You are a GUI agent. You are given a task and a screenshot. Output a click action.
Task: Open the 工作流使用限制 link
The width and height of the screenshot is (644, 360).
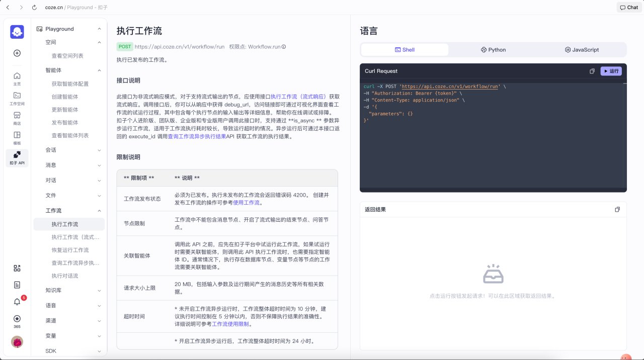click(x=230, y=324)
